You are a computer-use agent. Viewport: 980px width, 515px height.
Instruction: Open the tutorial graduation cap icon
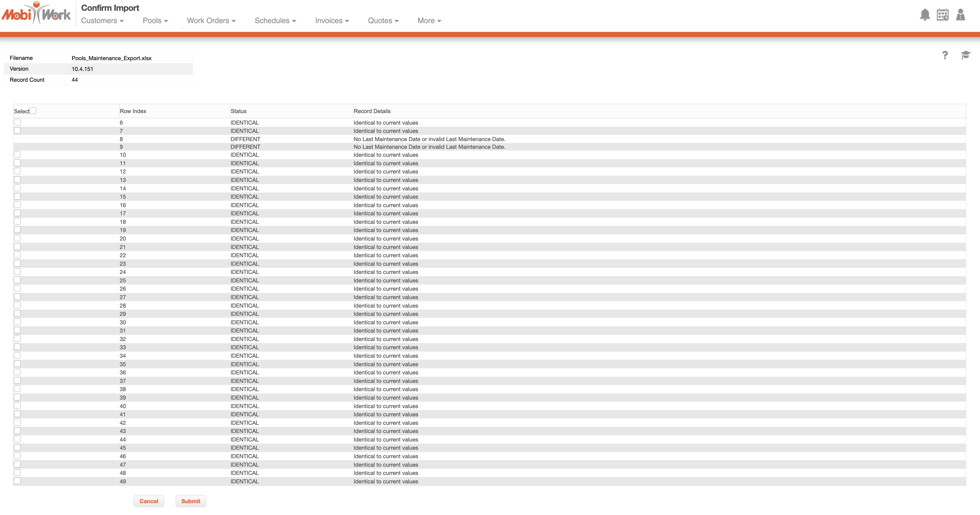pyautogui.click(x=965, y=56)
